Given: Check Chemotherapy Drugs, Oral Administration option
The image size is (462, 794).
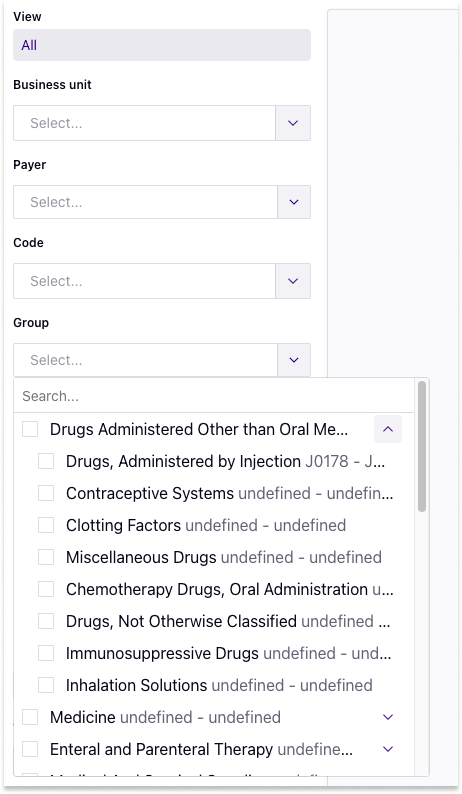Looking at the screenshot, I should tap(46, 589).
